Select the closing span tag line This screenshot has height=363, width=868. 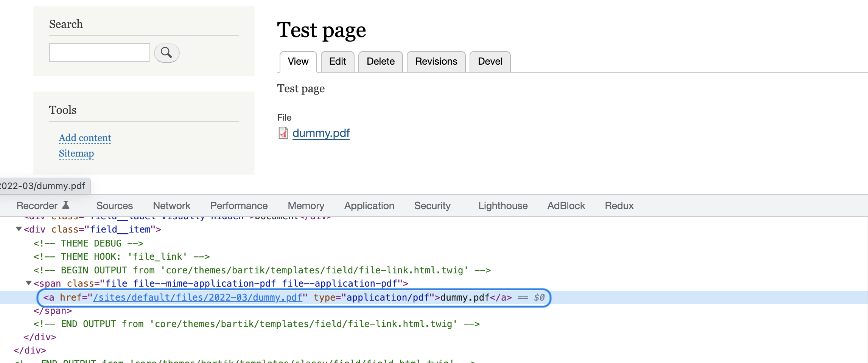coord(53,311)
